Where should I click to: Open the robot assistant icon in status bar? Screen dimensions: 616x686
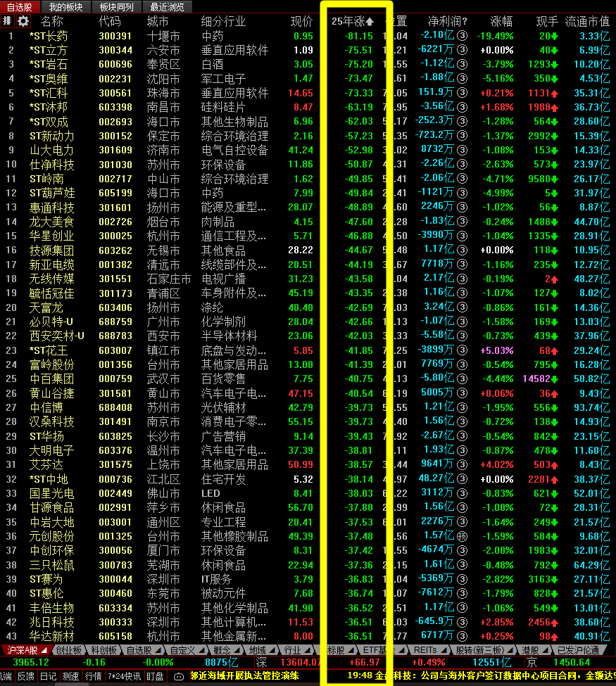click(179, 676)
